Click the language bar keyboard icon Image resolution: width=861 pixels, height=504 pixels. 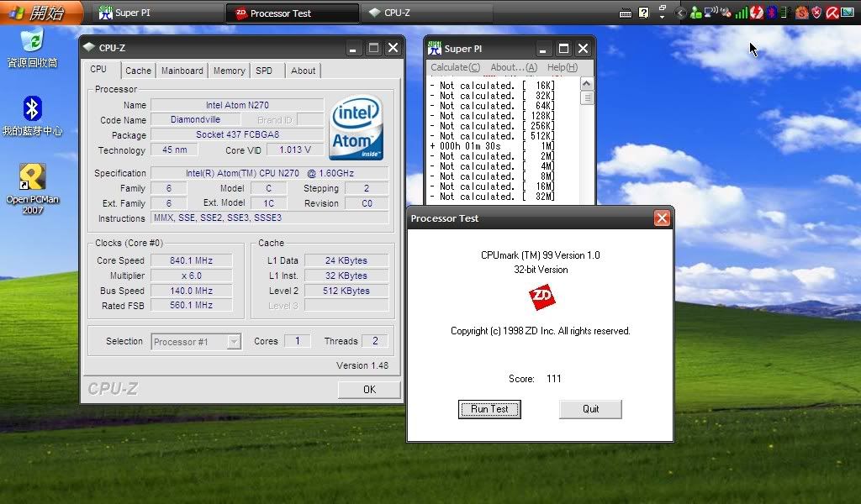(625, 13)
